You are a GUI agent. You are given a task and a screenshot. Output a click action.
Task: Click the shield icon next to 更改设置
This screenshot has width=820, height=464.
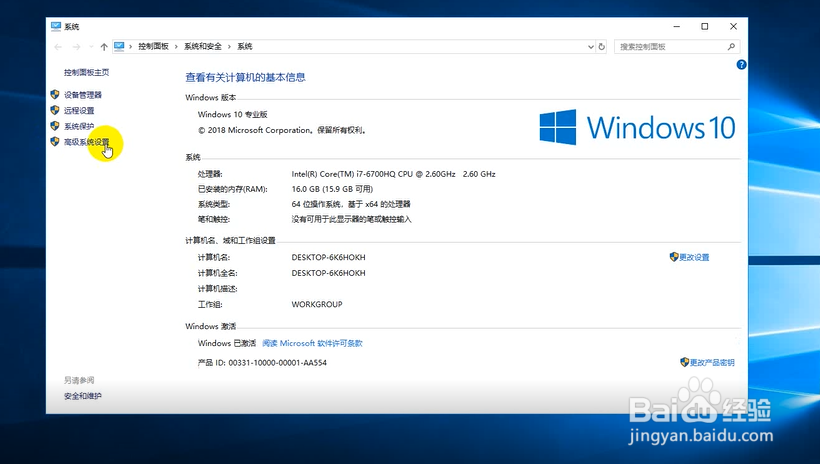point(674,257)
